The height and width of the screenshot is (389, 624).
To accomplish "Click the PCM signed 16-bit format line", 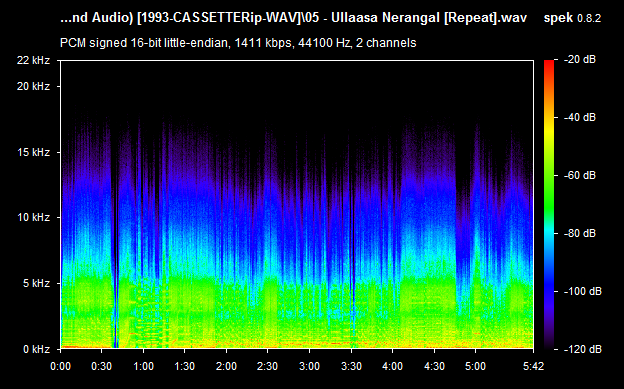I will click(x=238, y=43).
